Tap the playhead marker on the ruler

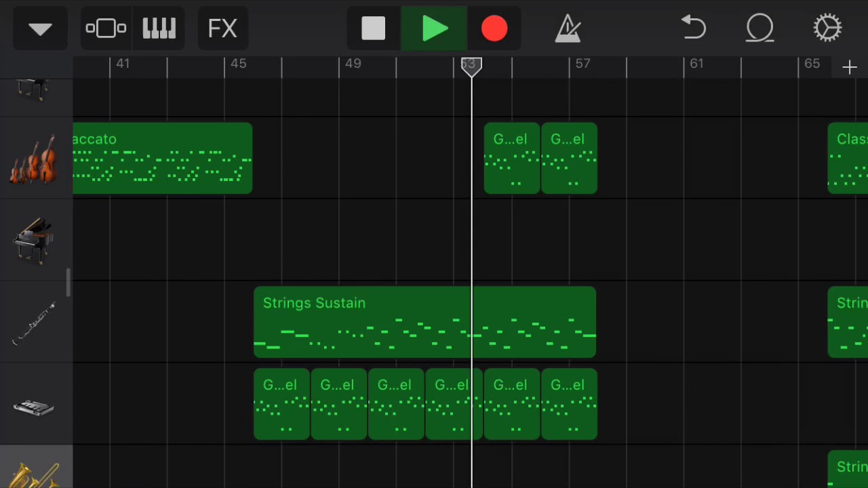pos(471,66)
